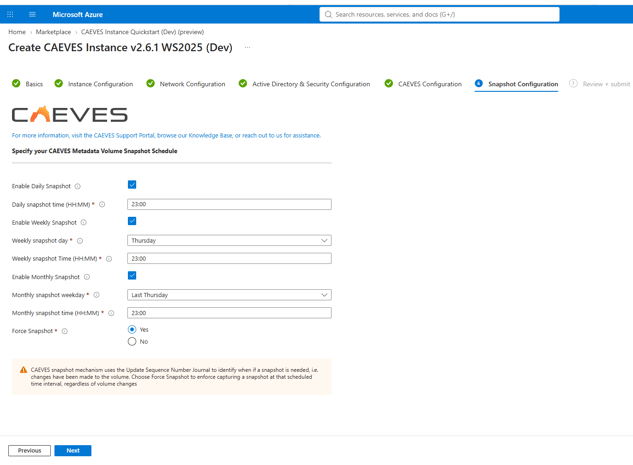Viewport: 633px width, 465px height.
Task: Show info tooltip for Daily snapshot time
Action: [x=102, y=205]
